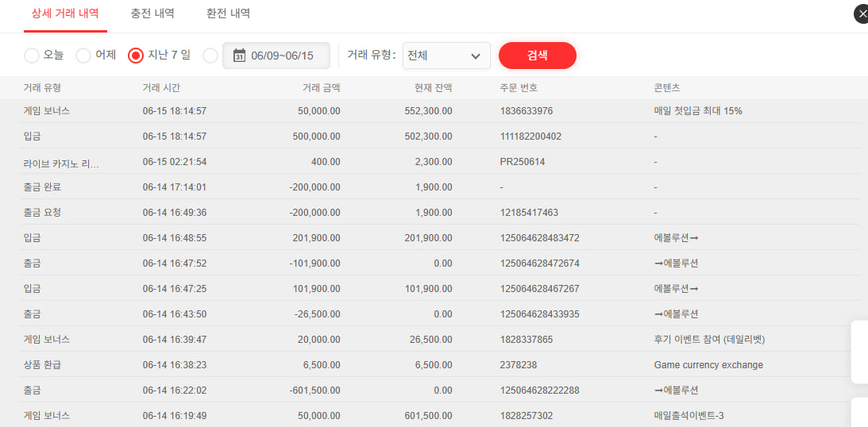Open the 충전 내역 tab
Viewport: 868px width, 427px height.
click(152, 13)
